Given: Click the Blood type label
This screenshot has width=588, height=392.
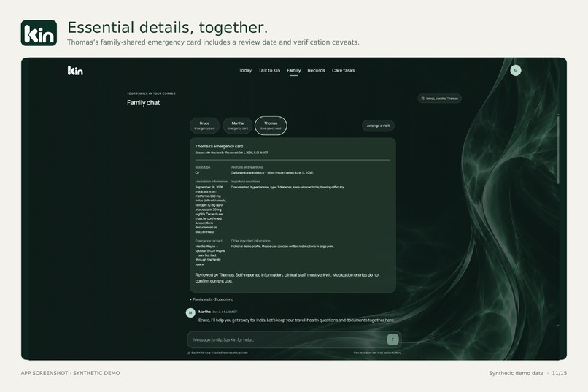Looking at the screenshot, I should click(203, 167).
